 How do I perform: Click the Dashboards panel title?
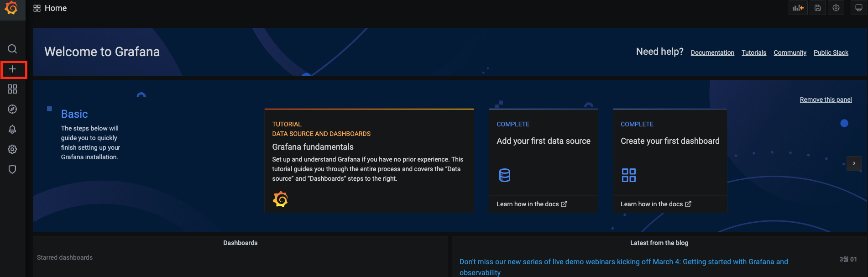click(x=241, y=243)
